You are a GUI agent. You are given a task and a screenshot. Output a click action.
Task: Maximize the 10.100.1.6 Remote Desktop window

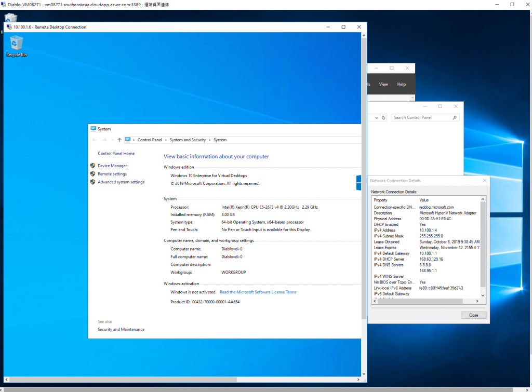click(x=343, y=27)
